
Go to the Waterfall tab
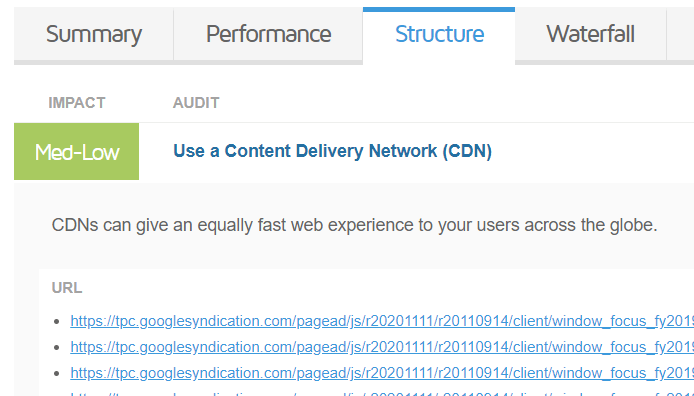point(590,34)
